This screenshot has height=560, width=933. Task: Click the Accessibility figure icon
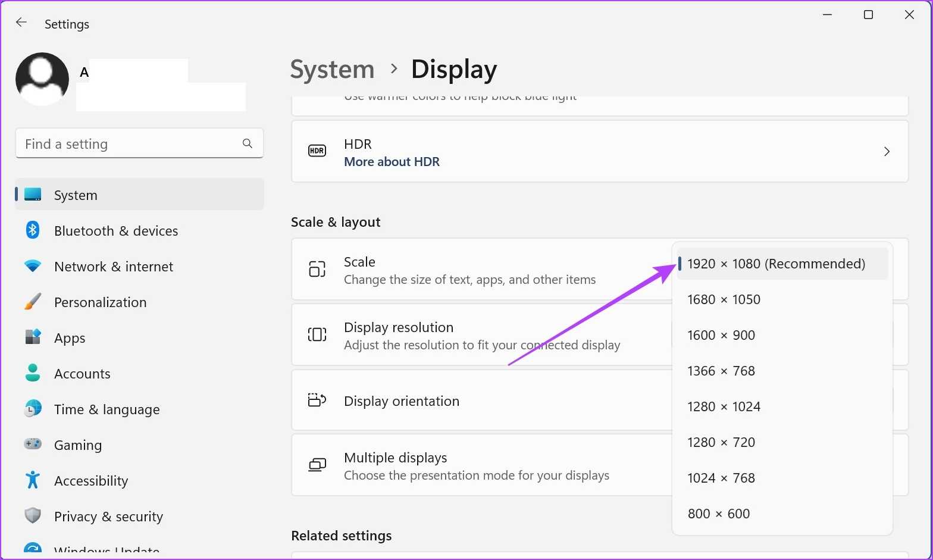tap(33, 480)
